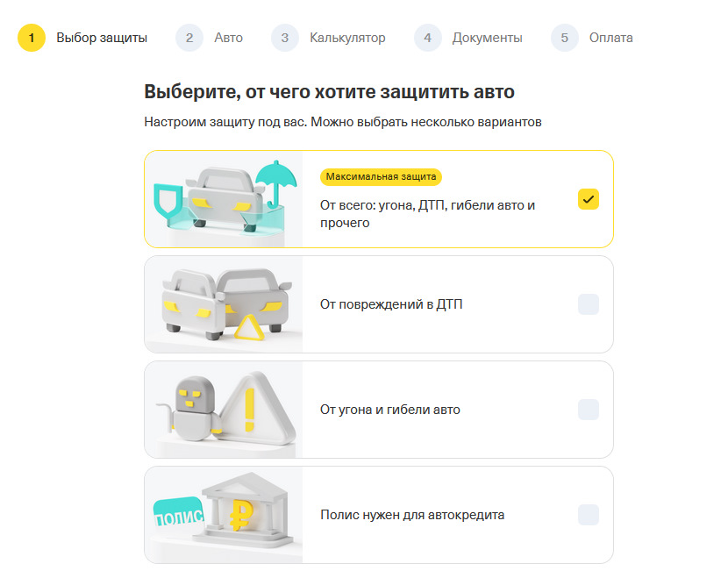
Task: Uncheck the maximum protection checkbox
Action: coord(589,199)
